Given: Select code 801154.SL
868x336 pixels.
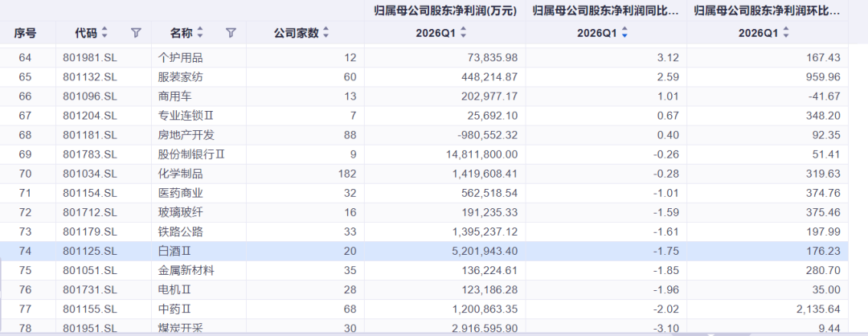Looking at the screenshot, I should pos(90,193).
